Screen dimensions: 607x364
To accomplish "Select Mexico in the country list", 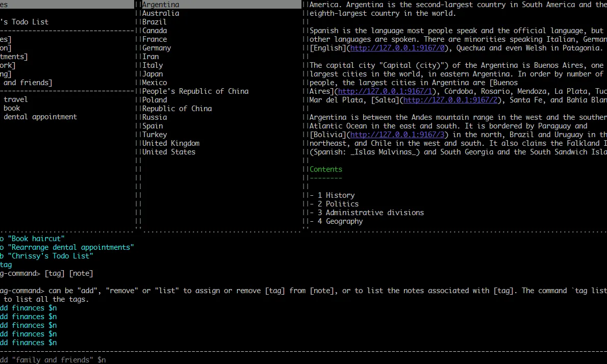I will (x=155, y=83).
